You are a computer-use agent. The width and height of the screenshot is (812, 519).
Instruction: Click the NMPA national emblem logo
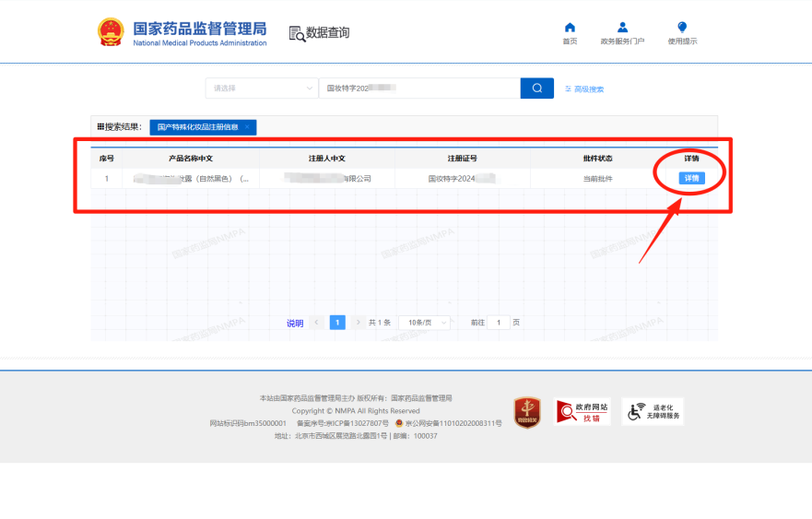111,32
